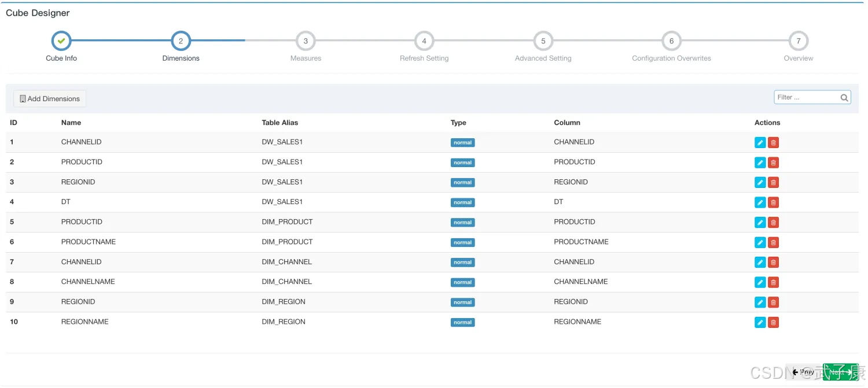Delete the REGIONNAME dimension

click(x=773, y=322)
